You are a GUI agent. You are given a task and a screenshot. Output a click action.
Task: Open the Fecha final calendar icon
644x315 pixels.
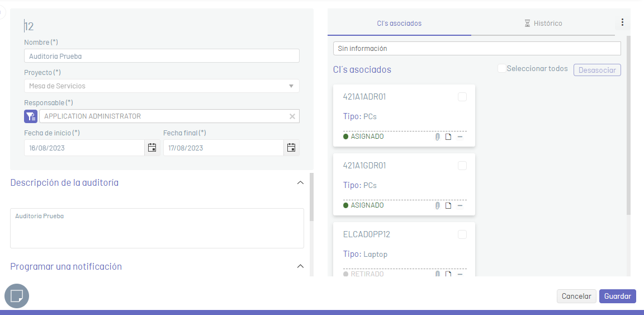tap(291, 148)
